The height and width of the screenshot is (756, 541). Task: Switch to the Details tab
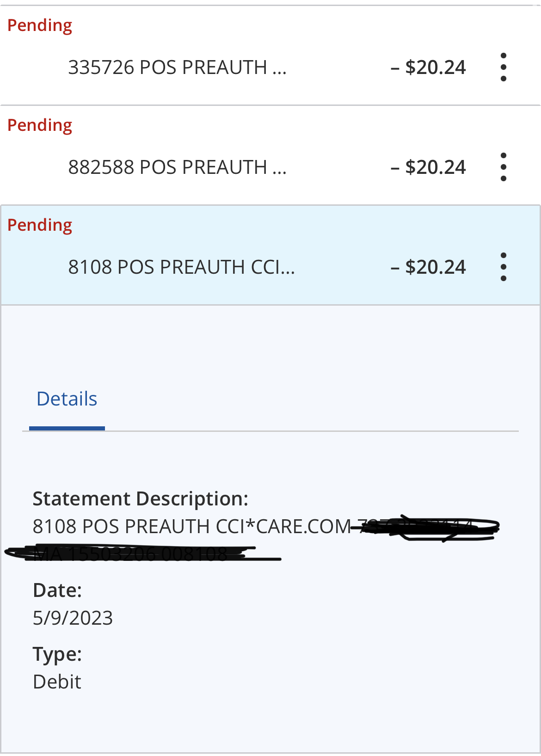(67, 400)
